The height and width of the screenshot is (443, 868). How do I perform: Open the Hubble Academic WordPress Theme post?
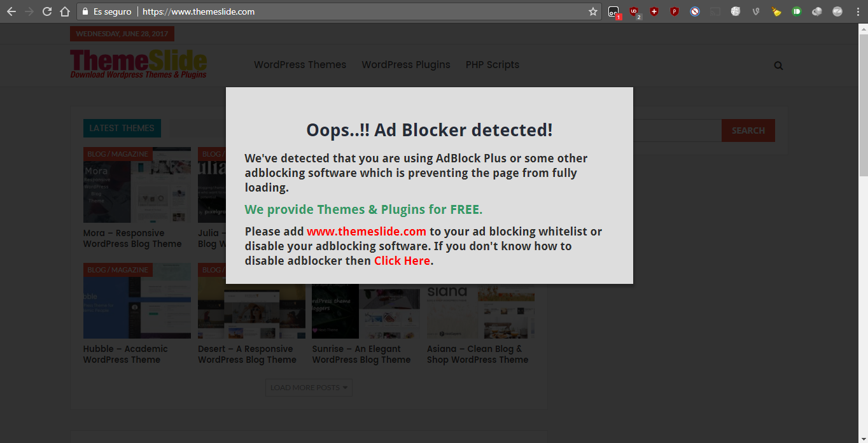125,355
